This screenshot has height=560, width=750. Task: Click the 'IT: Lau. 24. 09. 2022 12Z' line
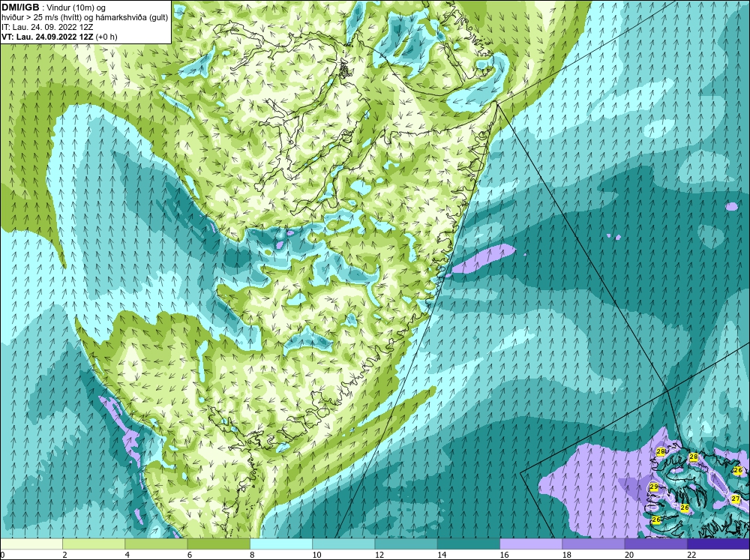(x=47, y=27)
